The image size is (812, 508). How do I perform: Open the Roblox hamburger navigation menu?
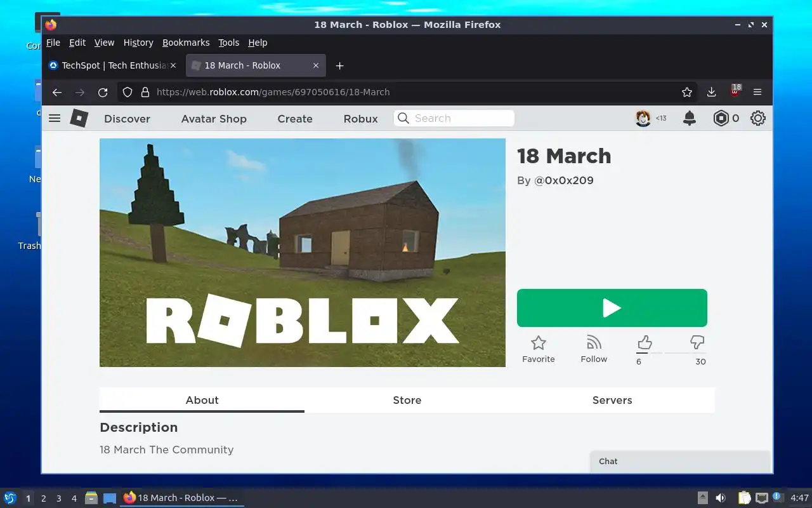[55, 118]
